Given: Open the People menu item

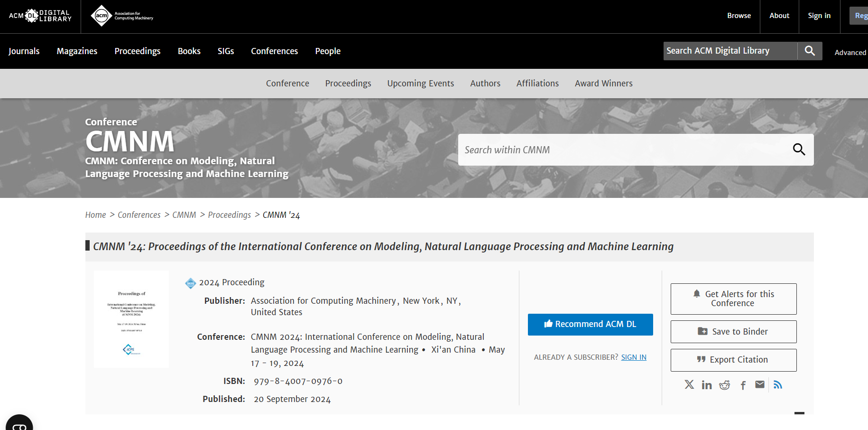Looking at the screenshot, I should click(x=328, y=51).
